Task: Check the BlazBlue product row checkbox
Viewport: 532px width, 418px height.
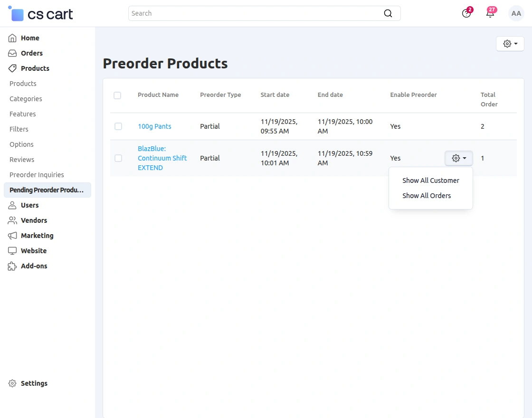Action: (118, 158)
